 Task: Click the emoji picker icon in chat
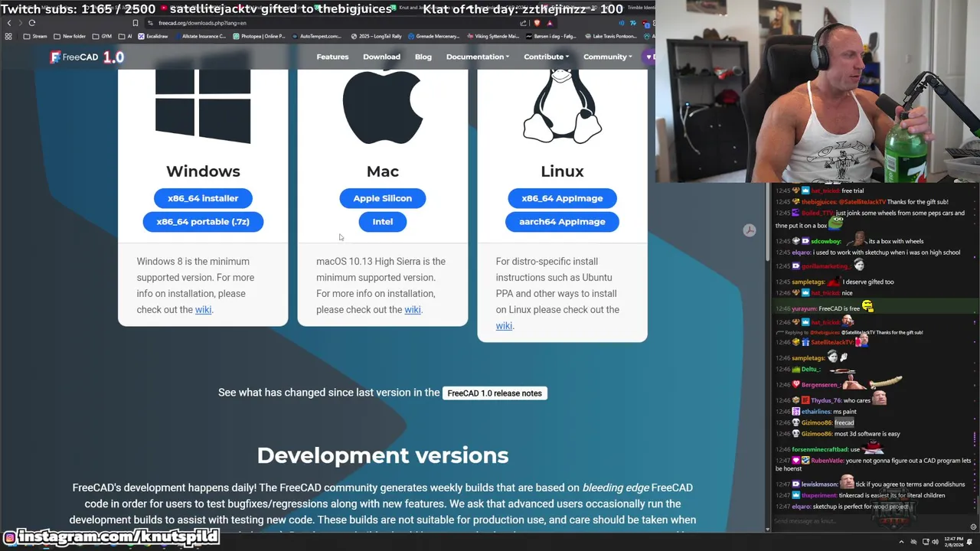[973, 527]
